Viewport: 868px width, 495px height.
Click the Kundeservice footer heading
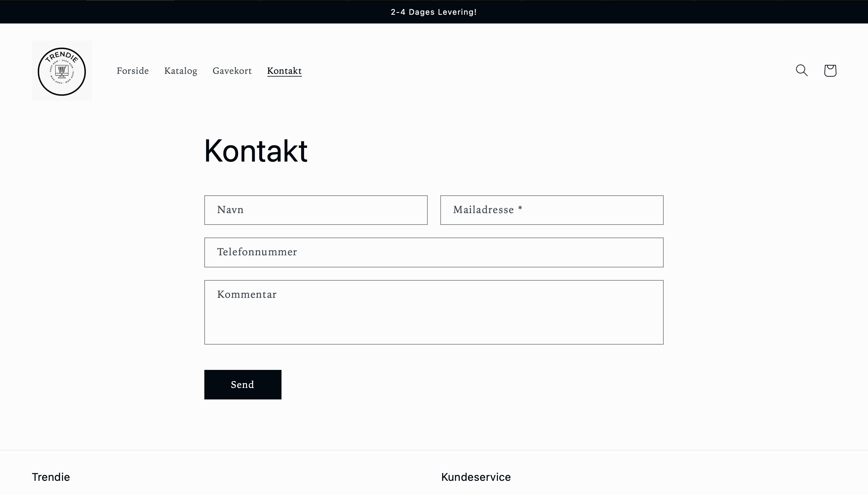click(x=476, y=477)
